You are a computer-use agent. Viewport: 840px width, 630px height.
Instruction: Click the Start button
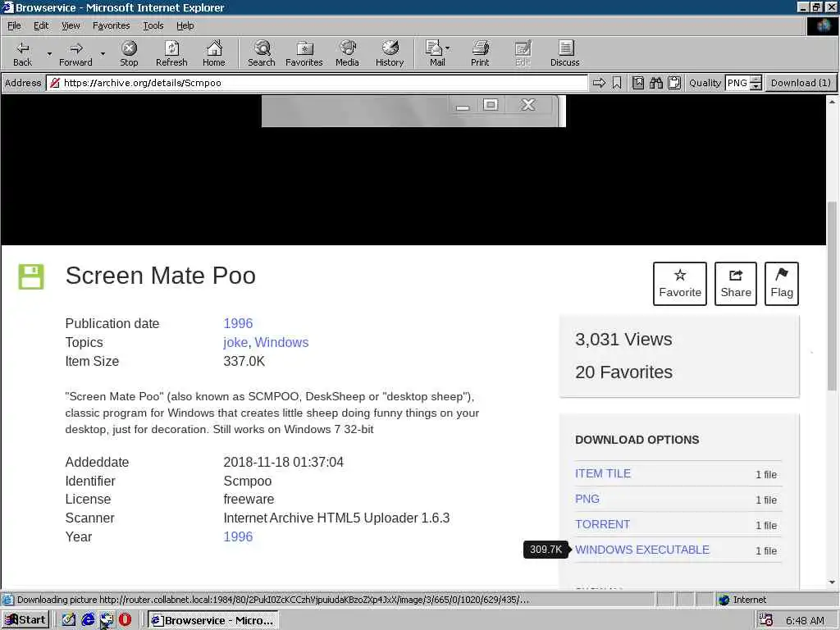pos(25,620)
